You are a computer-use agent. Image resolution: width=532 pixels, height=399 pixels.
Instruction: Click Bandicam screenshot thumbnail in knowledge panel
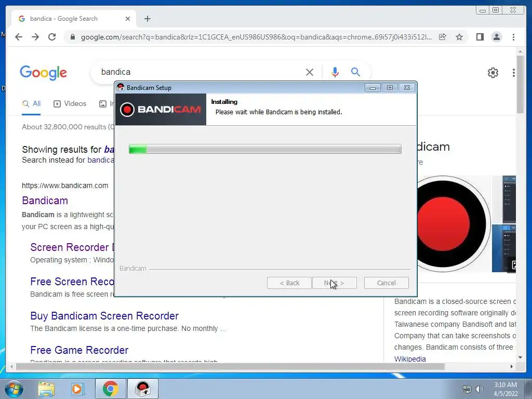(504, 199)
